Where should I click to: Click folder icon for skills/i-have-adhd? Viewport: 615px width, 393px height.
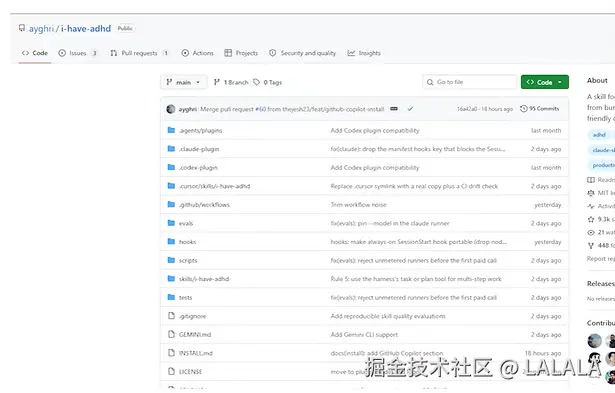click(171, 279)
